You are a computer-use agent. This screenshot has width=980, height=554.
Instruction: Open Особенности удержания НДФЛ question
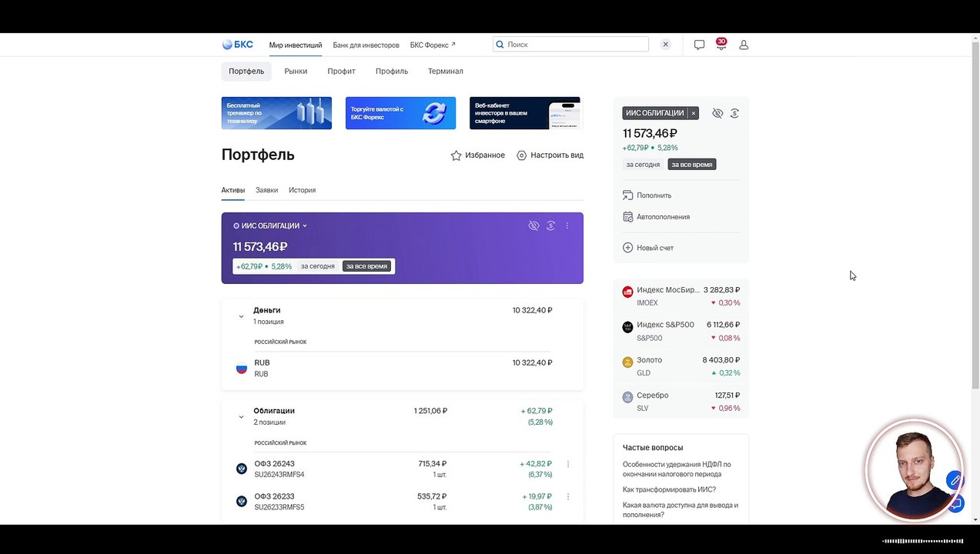tap(677, 469)
